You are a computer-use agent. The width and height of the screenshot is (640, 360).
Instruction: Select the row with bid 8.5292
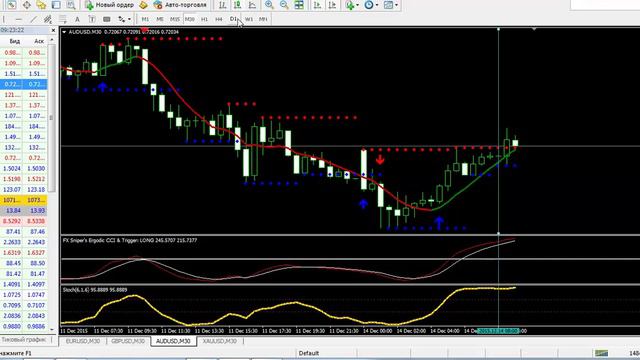coord(24,221)
